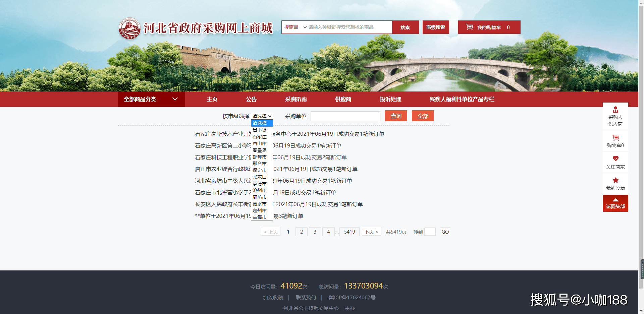Viewport: 644px width, 314px height.
Task: Open the 公告 navigation menu item
Action: 251,99
